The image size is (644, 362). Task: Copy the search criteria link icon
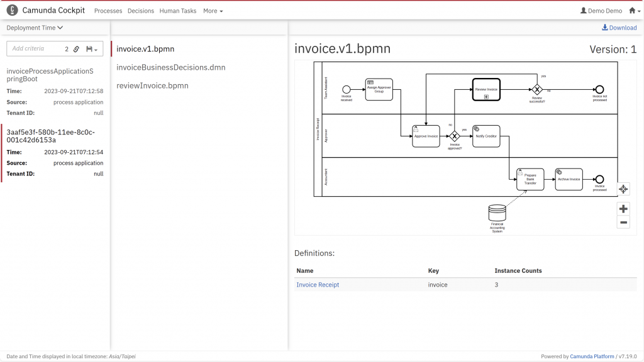coord(76,49)
